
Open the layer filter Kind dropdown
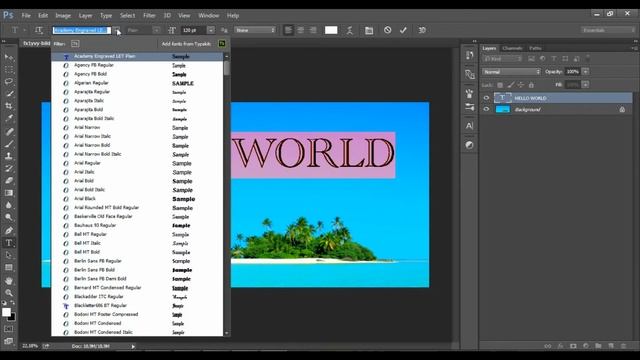coord(502,59)
